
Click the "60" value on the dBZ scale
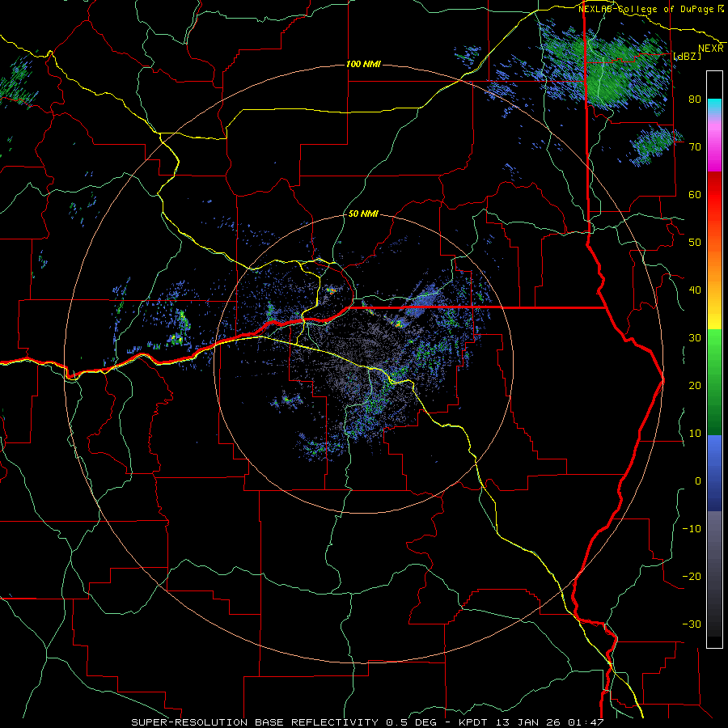695,195
